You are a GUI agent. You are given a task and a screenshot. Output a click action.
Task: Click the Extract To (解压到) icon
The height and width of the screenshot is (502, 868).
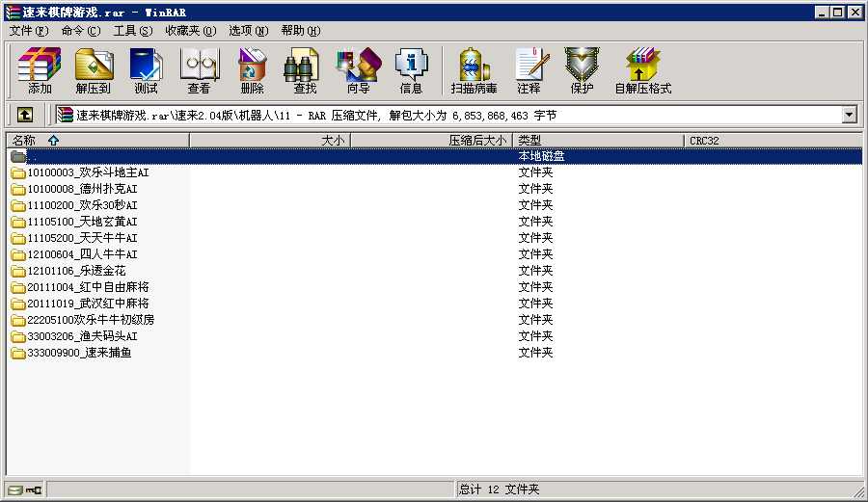pyautogui.click(x=93, y=70)
